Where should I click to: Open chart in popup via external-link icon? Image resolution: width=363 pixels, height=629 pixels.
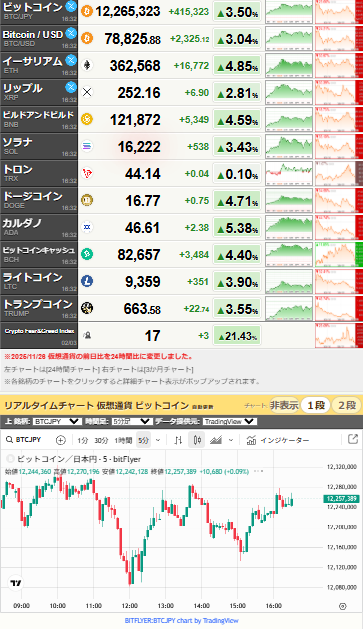click(353, 439)
